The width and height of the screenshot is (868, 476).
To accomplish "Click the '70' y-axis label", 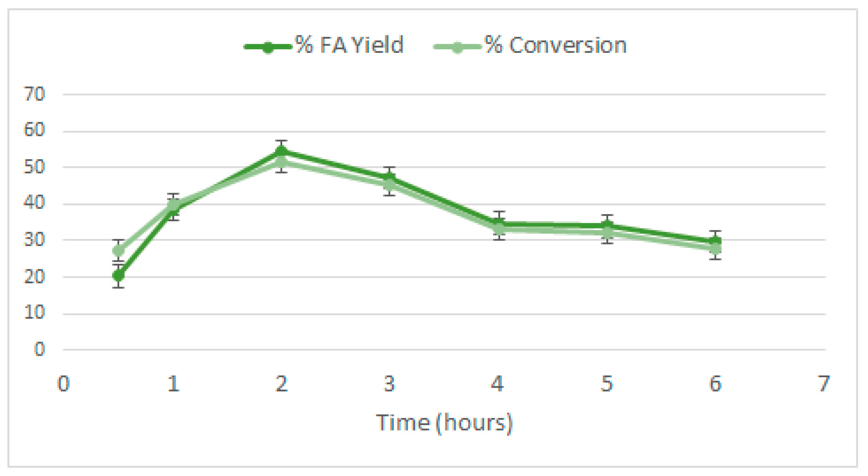I will coord(34,94).
